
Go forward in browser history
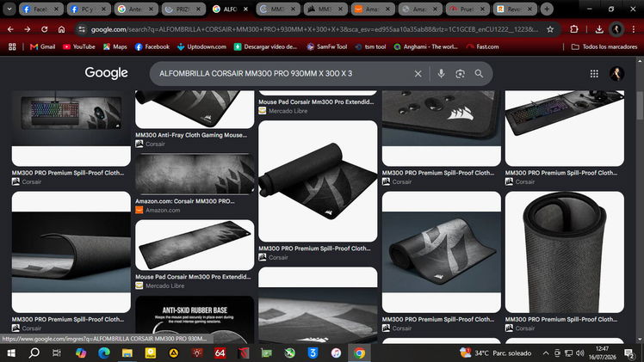pyautogui.click(x=27, y=29)
